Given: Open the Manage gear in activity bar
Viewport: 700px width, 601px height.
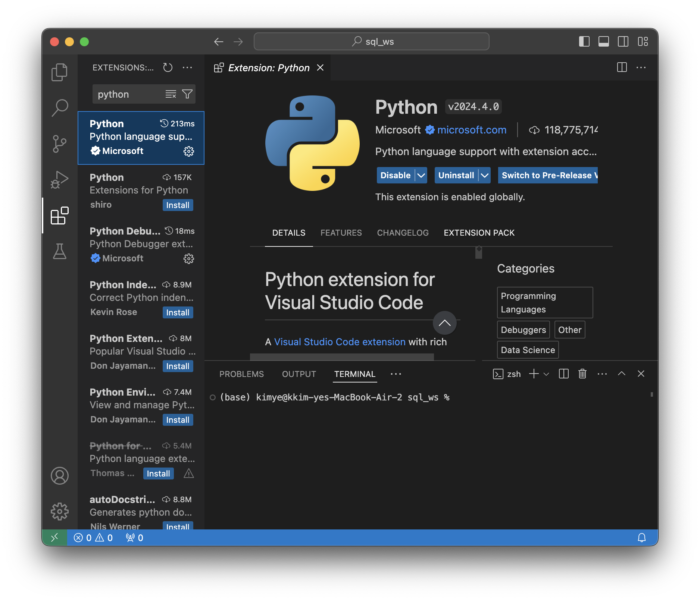Looking at the screenshot, I should 60,512.
